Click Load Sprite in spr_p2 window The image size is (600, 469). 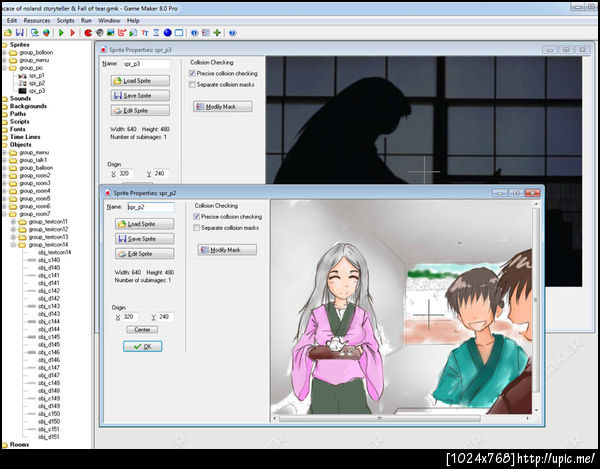pyautogui.click(x=145, y=224)
